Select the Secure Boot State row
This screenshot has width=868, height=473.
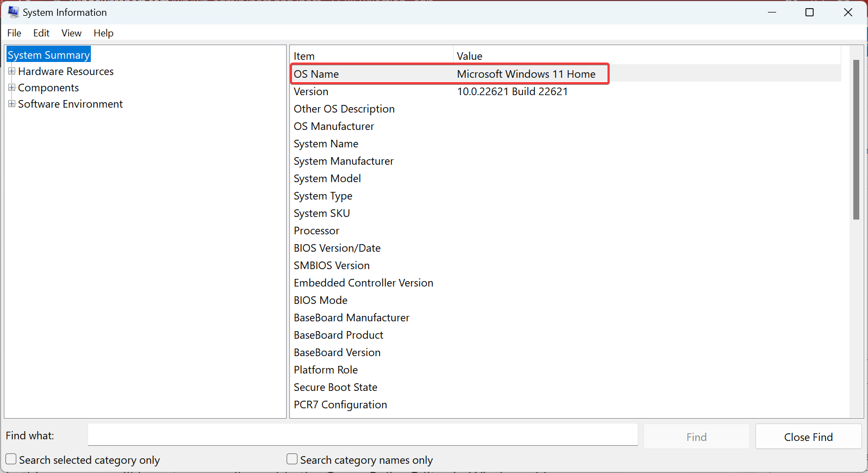point(566,387)
